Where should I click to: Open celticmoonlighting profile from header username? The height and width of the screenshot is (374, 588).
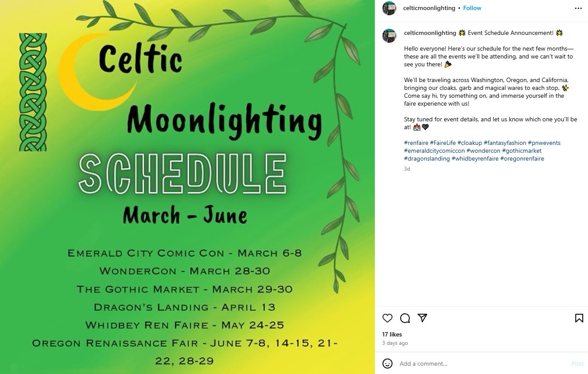click(429, 8)
